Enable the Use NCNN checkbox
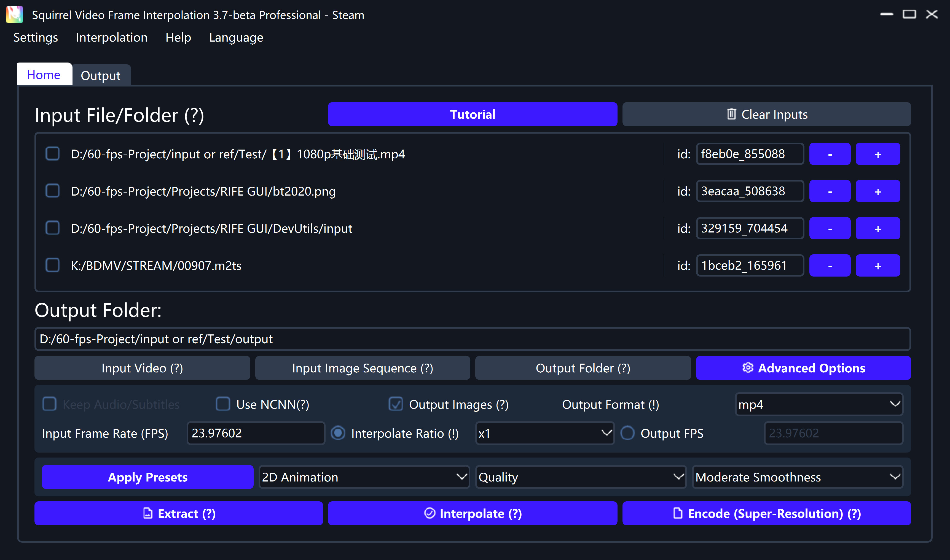This screenshot has height=560, width=950. coord(223,404)
